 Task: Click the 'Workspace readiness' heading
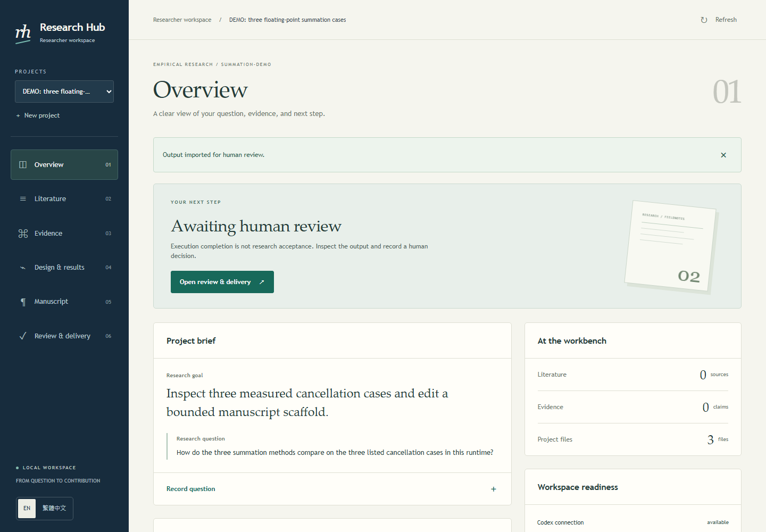[x=578, y=487]
